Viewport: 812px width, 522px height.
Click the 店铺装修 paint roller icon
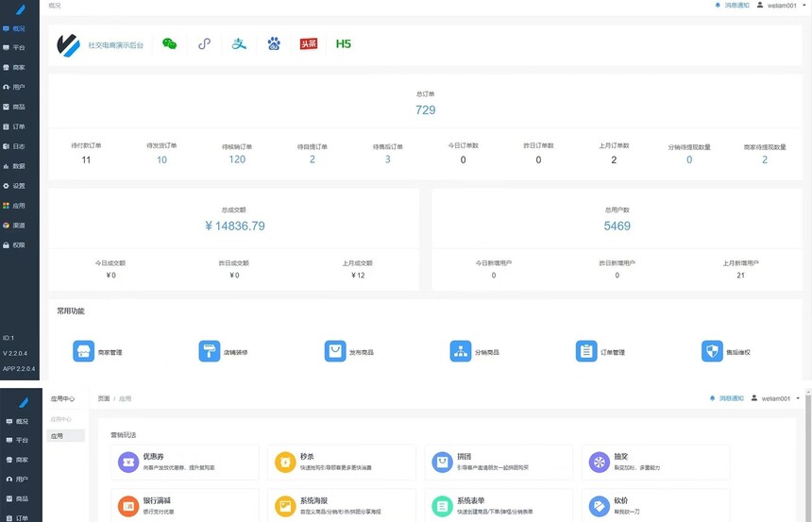pos(209,351)
